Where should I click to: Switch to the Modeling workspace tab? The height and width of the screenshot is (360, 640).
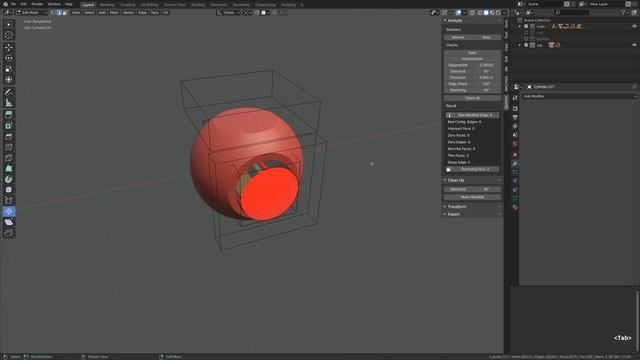[x=107, y=5]
